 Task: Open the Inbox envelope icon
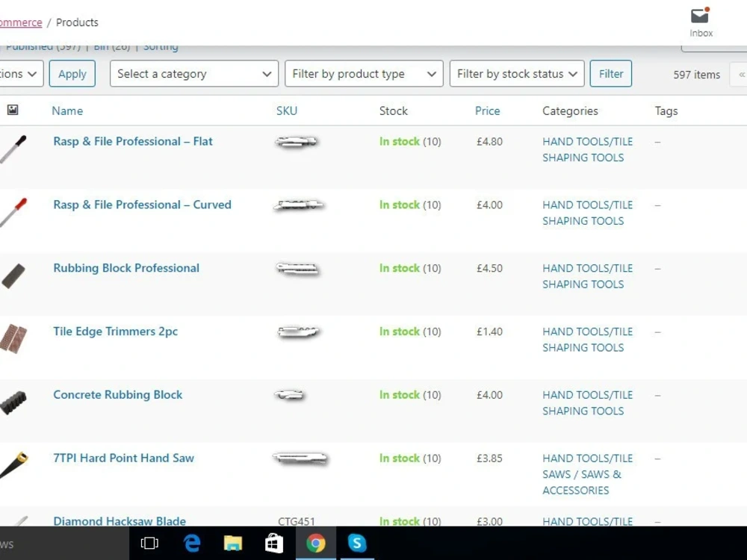point(700,16)
